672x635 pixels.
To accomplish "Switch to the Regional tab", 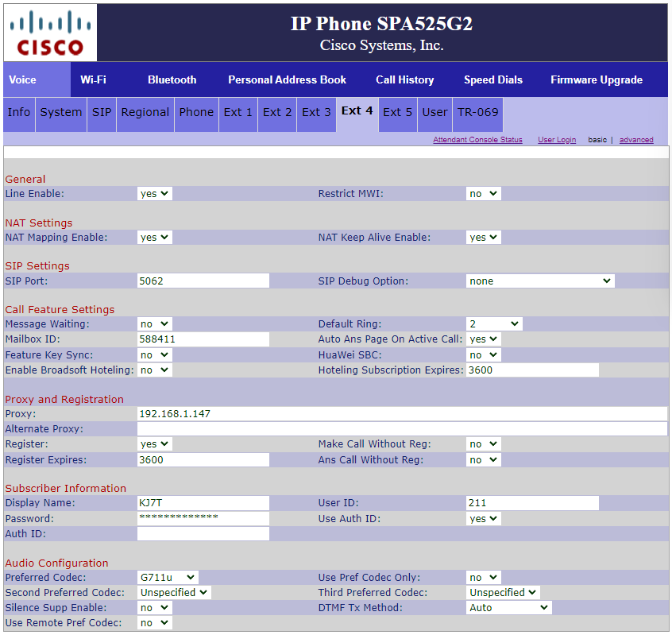I will click(145, 113).
